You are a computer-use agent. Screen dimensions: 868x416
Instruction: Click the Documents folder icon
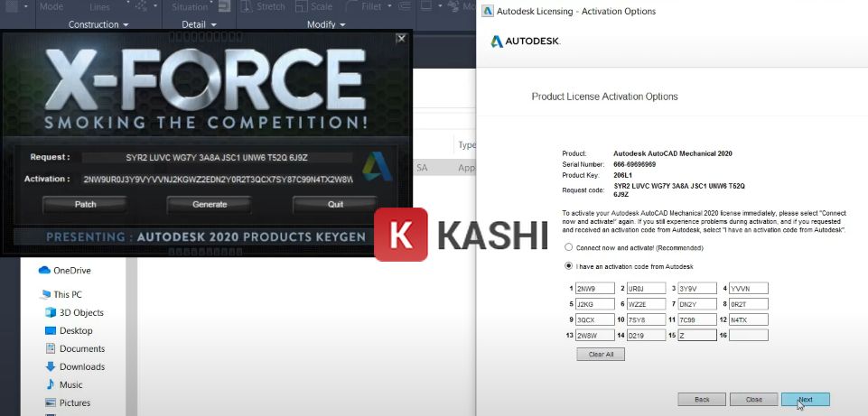51,348
